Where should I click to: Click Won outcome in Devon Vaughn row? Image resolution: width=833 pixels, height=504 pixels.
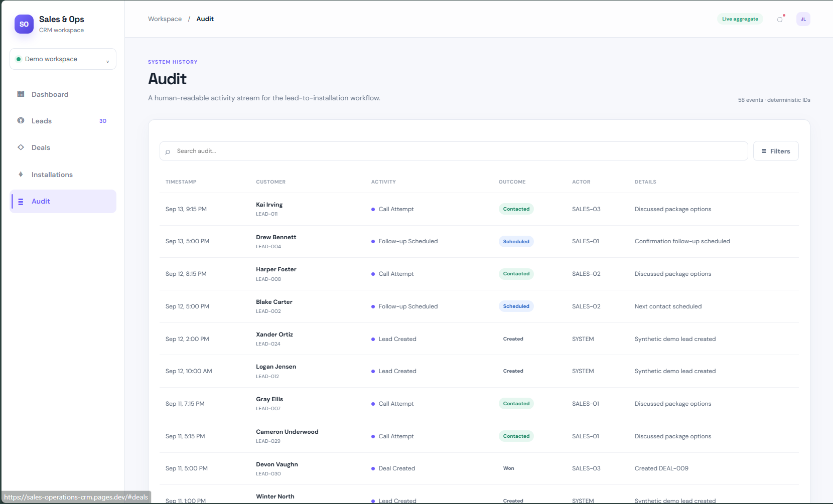coord(508,468)
